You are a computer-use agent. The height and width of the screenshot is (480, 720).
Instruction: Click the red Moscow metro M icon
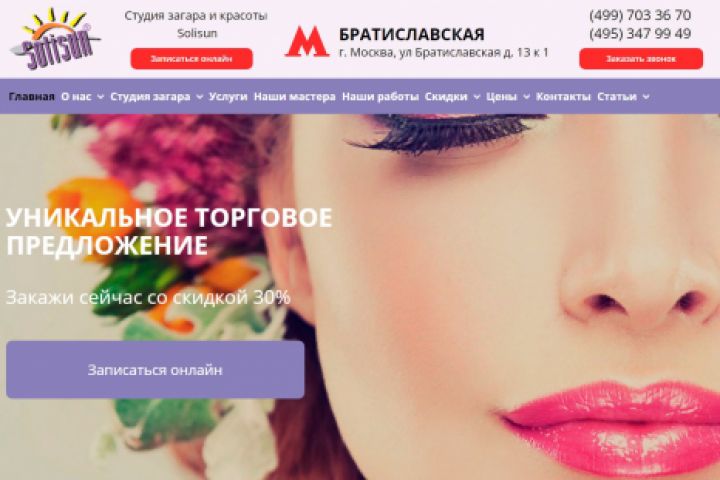point(307,41)
